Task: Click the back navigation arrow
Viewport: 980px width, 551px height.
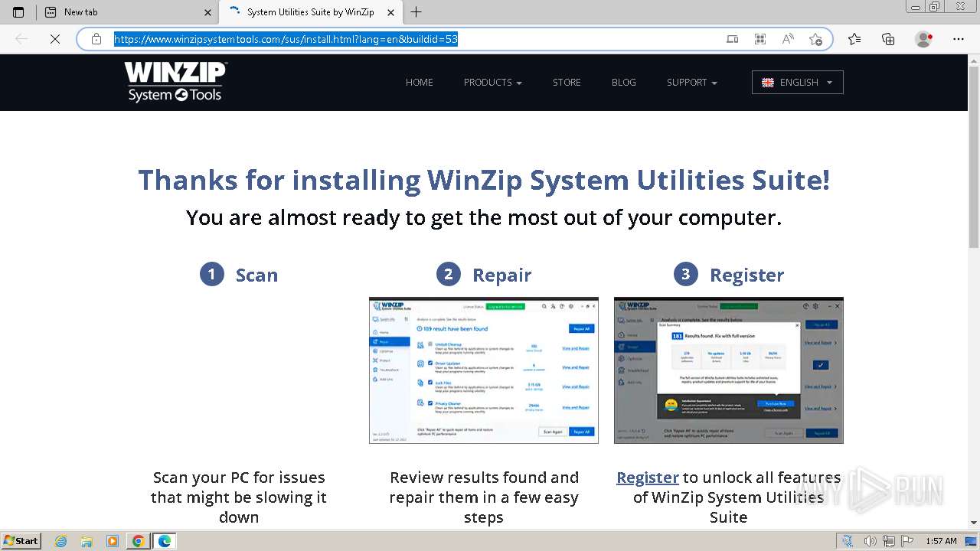Action: tap(21, 39)
